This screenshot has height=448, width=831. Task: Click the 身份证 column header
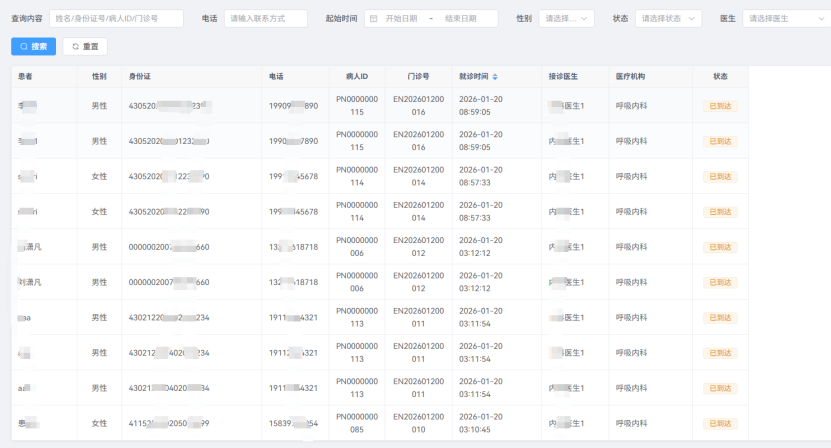[x=139, y=76]
